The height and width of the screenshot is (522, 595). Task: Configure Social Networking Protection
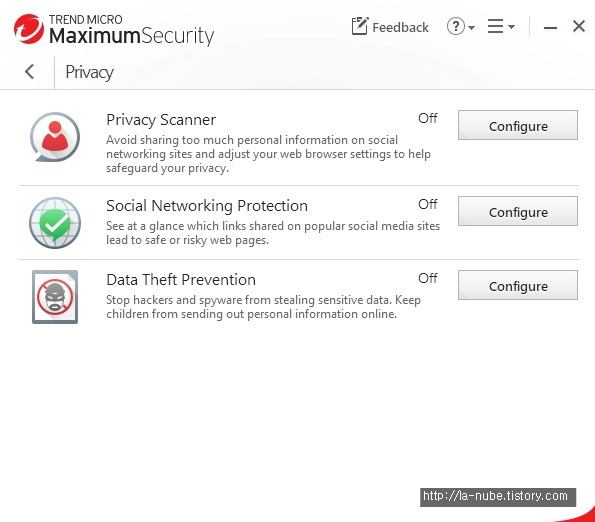[x=518, y=211]
